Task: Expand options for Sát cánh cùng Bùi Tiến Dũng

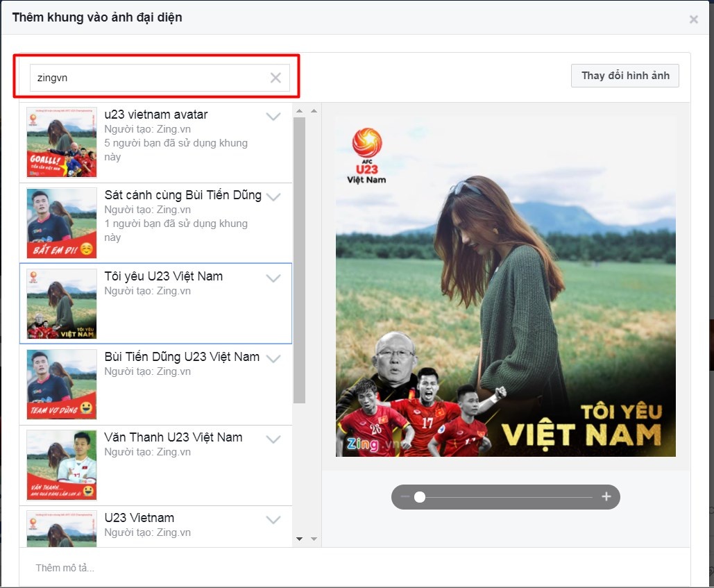Action: tap(273, 196)
